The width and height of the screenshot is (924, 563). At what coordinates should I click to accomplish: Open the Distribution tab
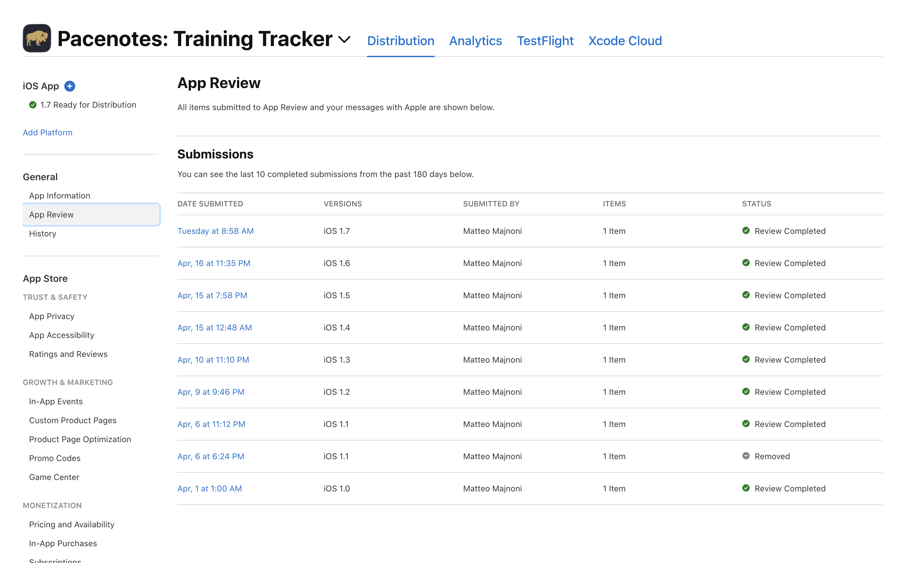click(x=400, y=40)
